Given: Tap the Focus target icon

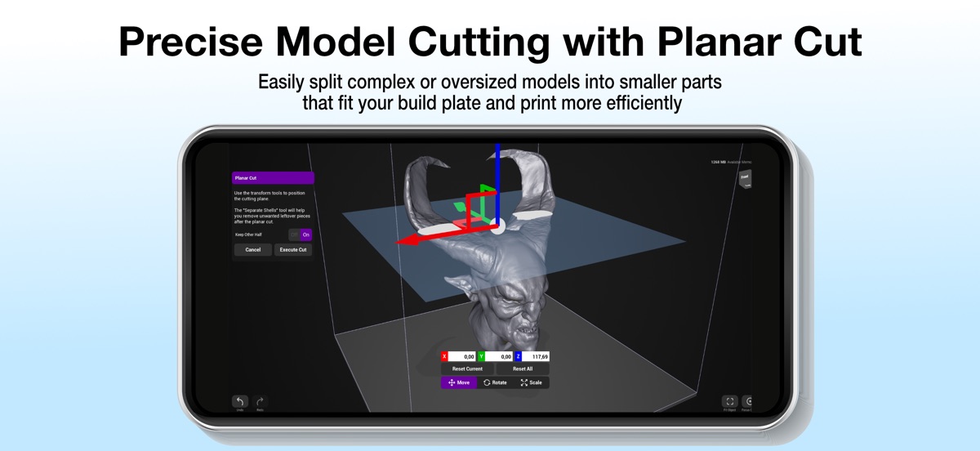Looking at the screenshot, I should pyautogui.click(x=748, y=401).
